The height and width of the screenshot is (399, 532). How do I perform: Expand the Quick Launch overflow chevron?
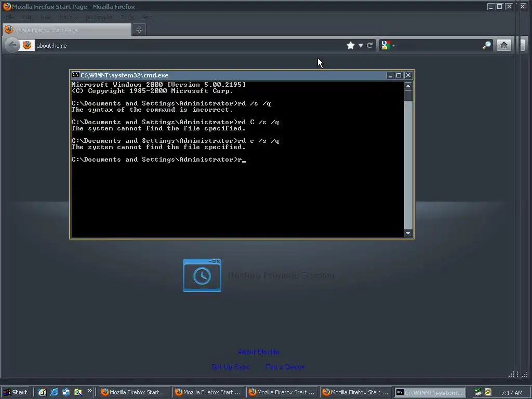point(89,391)
